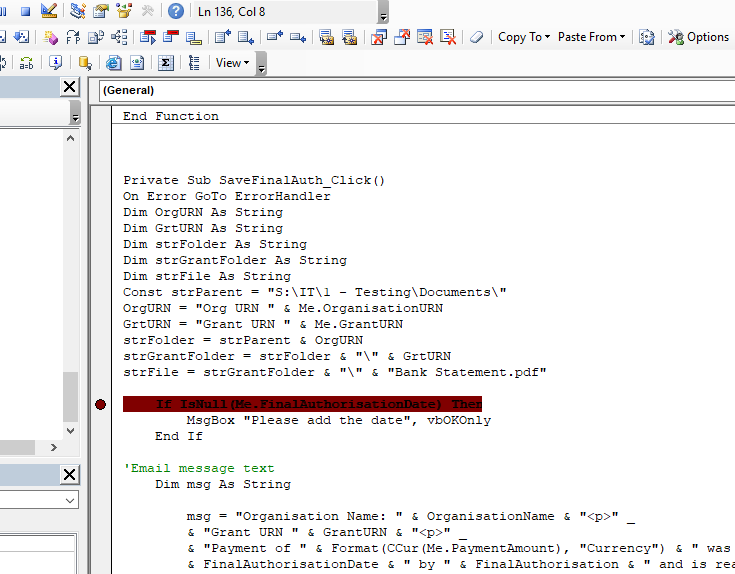Click the Reset (stop) square button
735x574 pixels.
(x=25, y=11)
